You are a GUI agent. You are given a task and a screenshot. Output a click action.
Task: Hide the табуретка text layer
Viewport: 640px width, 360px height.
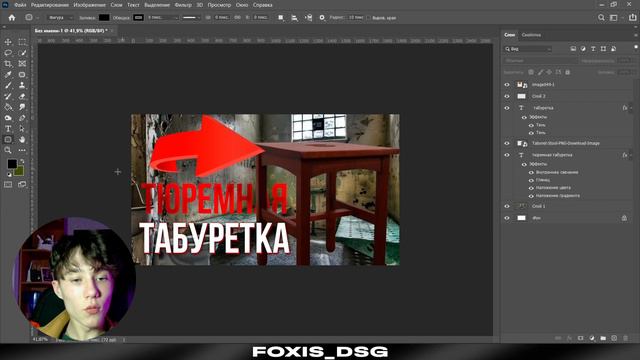pos(507,108)
